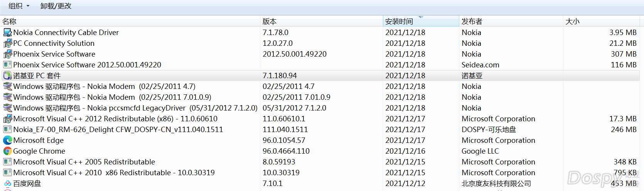This screenshot has width=644, height=191.
Task: Click version 96.0.4664.110
Action: 286,151
